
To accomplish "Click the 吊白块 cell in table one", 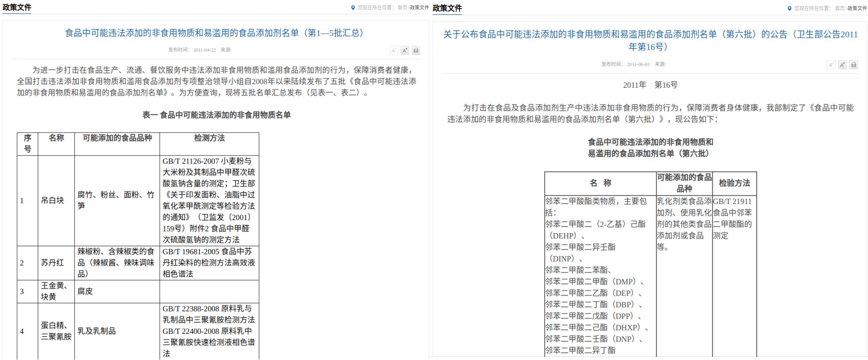I will click(52, 200).
